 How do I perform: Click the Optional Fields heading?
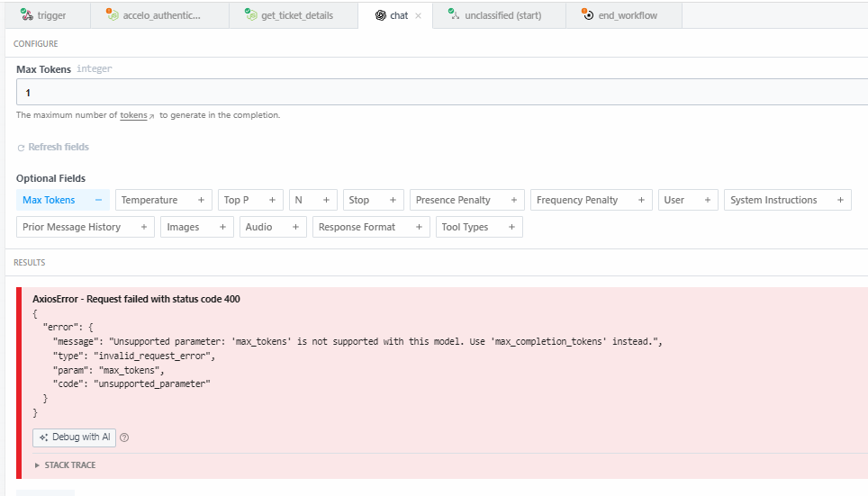click(51, 178)
